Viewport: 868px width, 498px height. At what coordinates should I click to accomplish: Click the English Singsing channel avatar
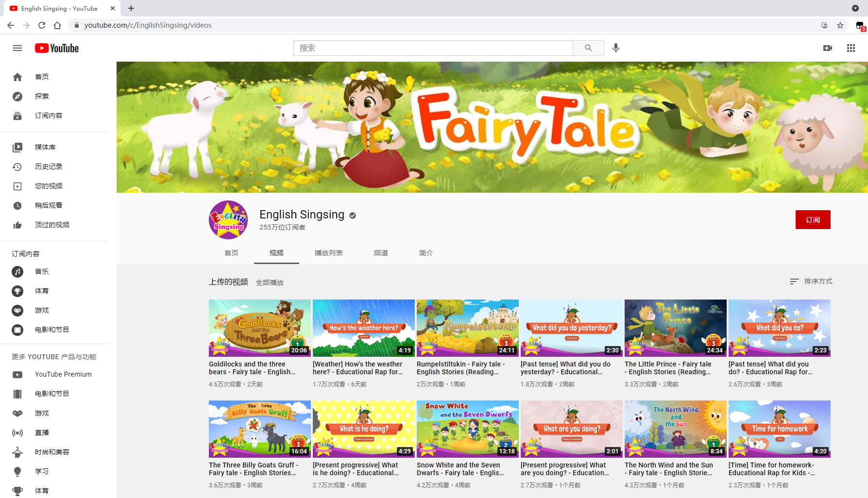(228, 220)
